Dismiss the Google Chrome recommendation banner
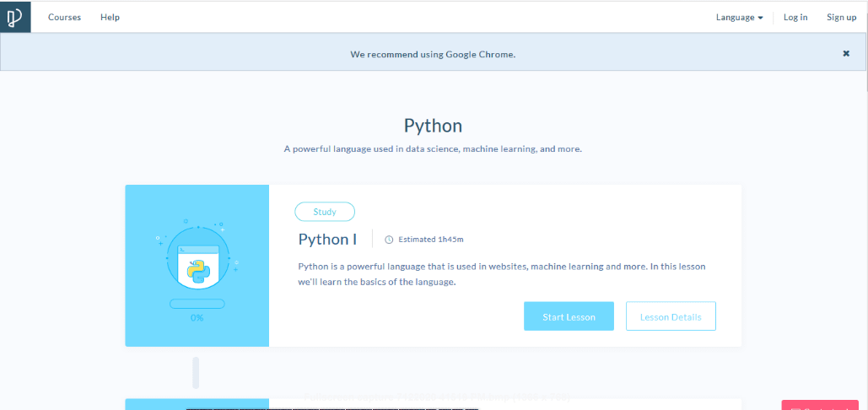The image size is (868, 410). click(x=845, y=53)
